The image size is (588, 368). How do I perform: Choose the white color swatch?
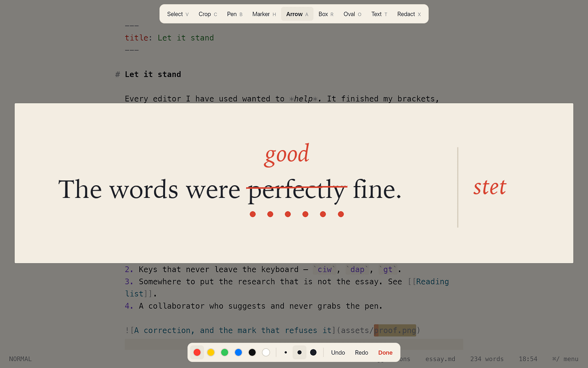click(266, 353)
